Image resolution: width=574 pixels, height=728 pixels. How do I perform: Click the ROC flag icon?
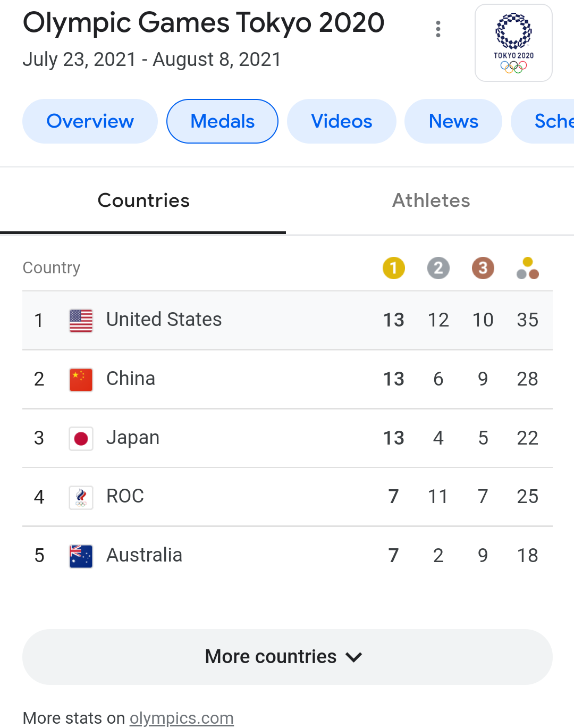click(x=81, y=497)
